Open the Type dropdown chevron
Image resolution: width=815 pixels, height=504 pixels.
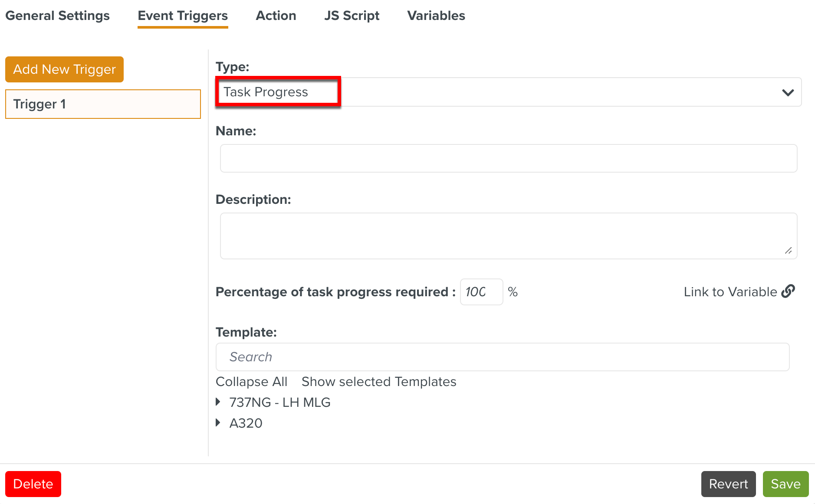[x=787, y=92]
